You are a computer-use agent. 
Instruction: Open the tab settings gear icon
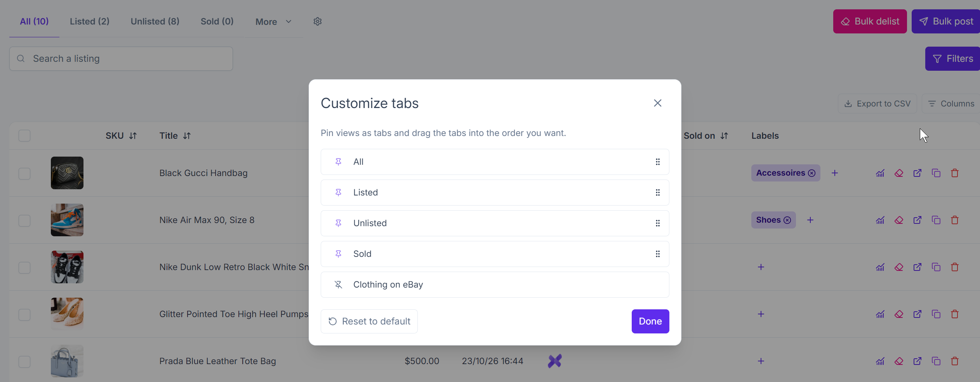[318, 21]
